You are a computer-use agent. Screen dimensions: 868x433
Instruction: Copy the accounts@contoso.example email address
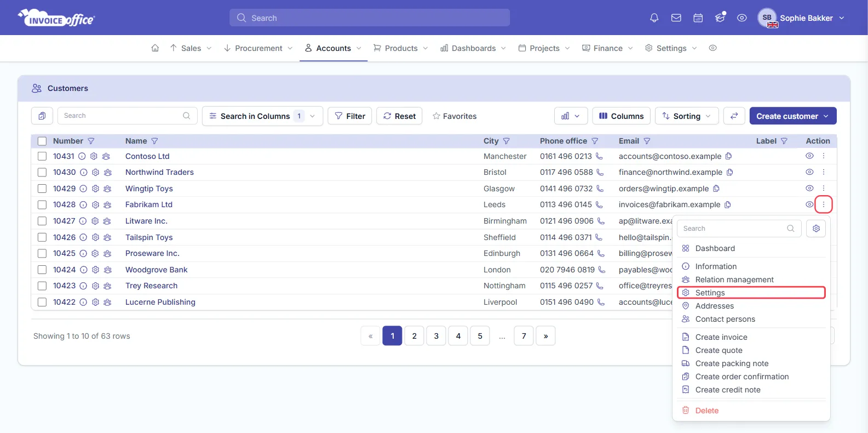tap(728, 156)
